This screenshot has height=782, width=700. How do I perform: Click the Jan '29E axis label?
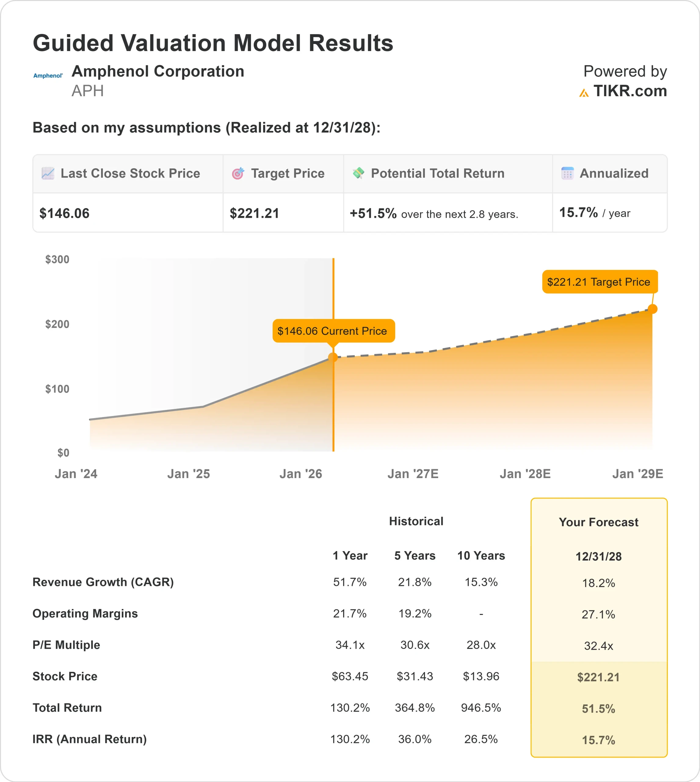click(x=638, y=474)
